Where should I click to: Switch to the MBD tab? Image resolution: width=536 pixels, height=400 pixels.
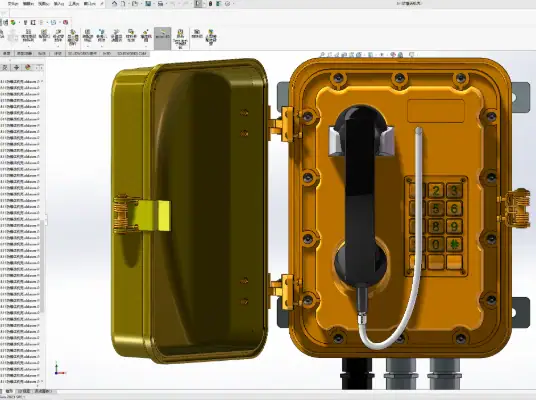point(107,54)
